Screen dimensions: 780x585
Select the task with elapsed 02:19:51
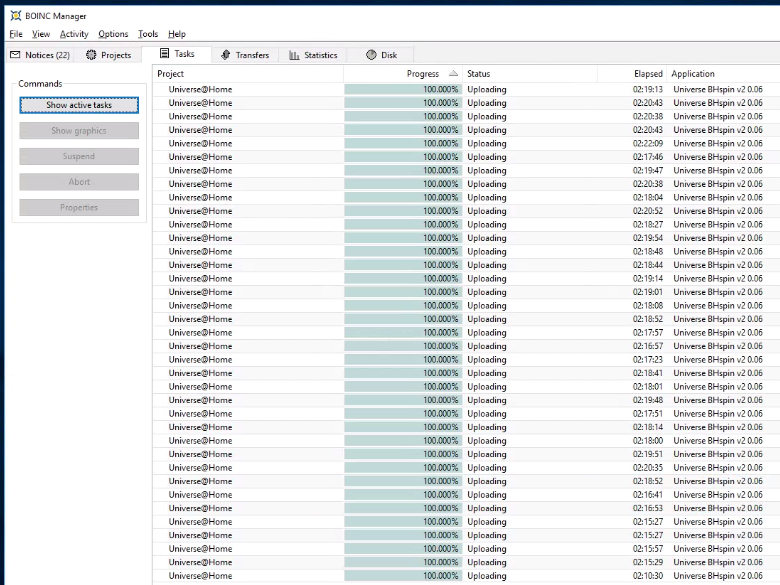coord(466,454)
